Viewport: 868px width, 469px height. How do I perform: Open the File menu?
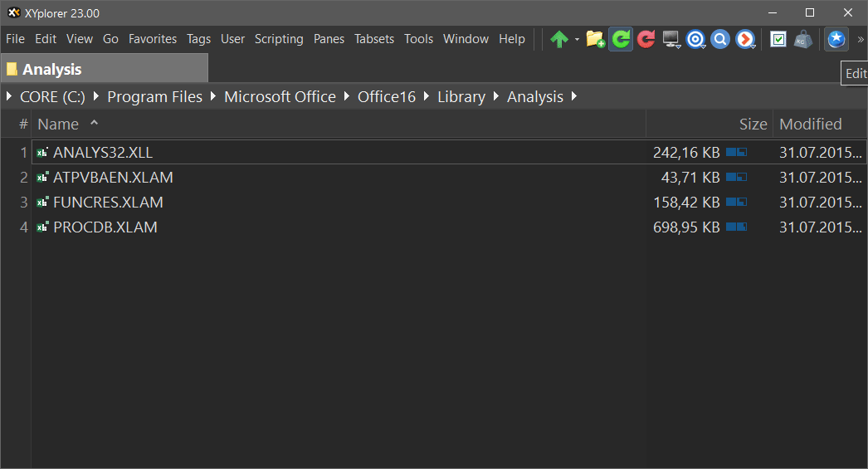tap(16, 39)
